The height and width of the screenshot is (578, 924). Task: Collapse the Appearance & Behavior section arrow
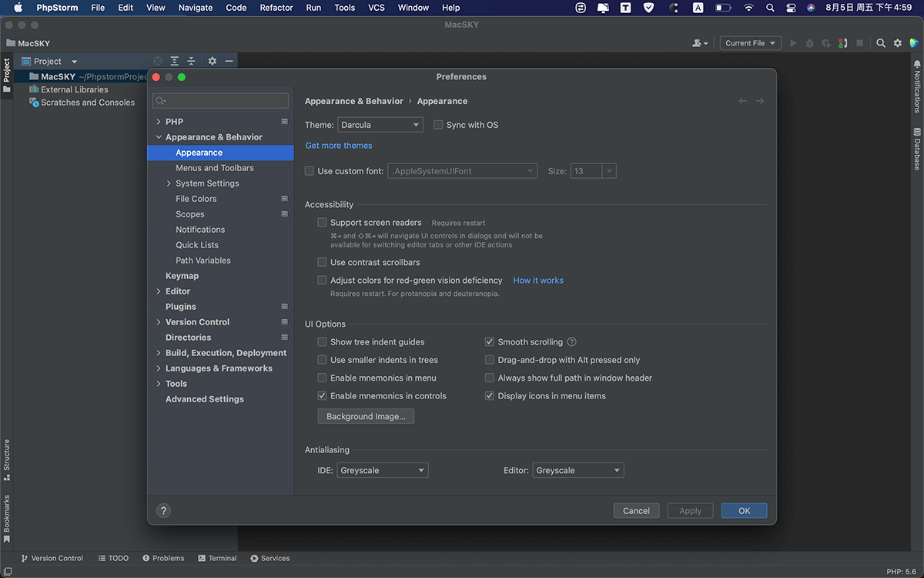pos(159,137)
